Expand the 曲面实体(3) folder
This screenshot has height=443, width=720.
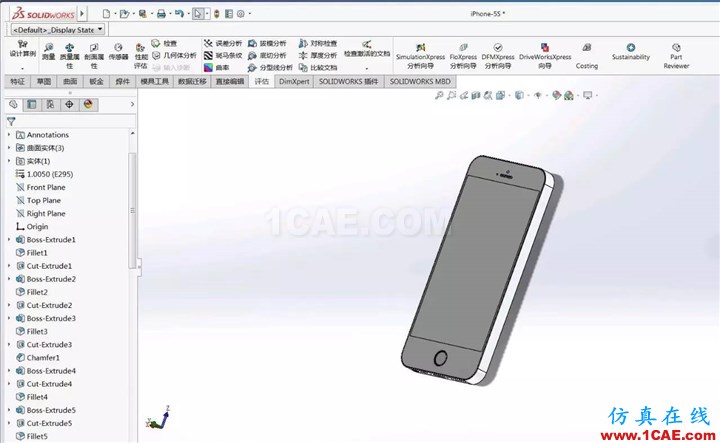[x=9, y=148]
